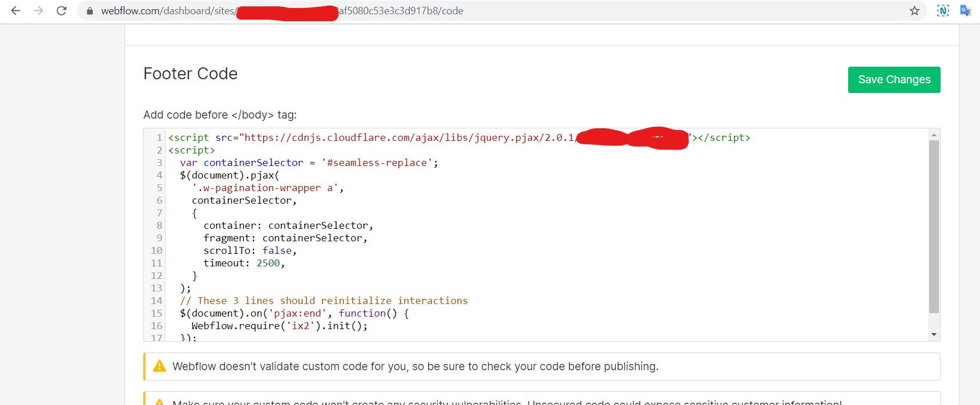Click line number 13 in the gutter
This screenshot has width=980, height=405.
click(156, 288)
